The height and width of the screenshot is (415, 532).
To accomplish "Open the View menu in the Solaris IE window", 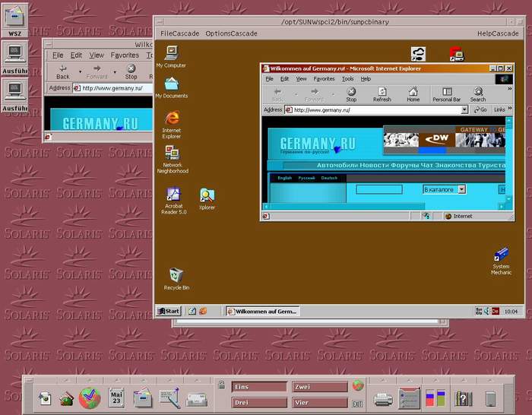I will (97, 55).
